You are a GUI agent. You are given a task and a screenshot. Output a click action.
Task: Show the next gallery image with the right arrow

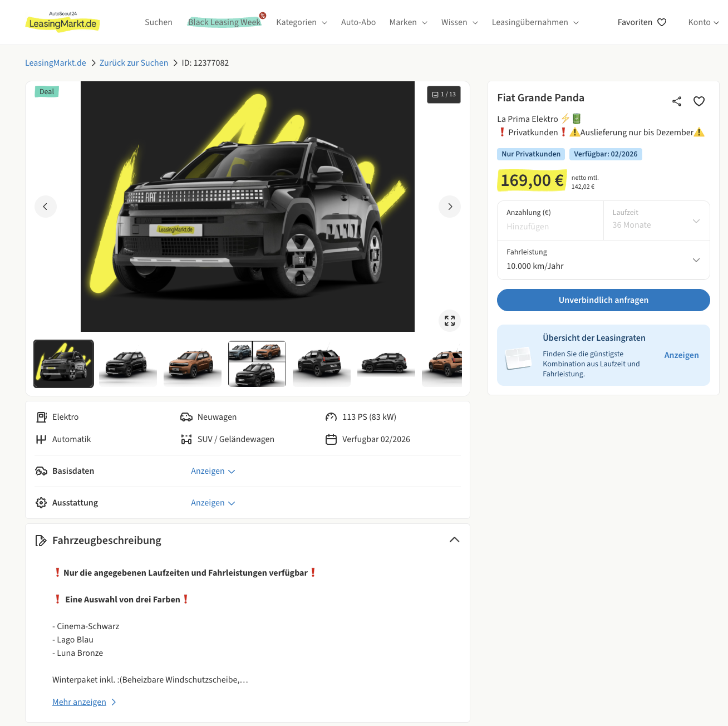[x=450, y=207]
